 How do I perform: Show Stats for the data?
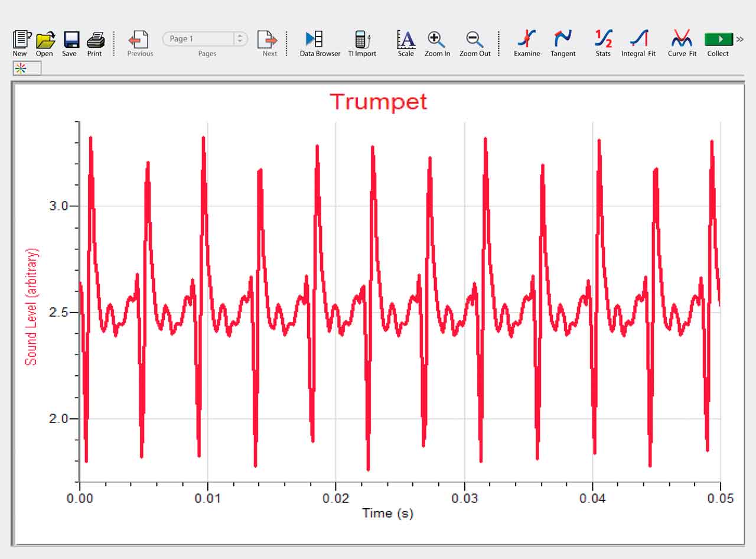[603, 39]
